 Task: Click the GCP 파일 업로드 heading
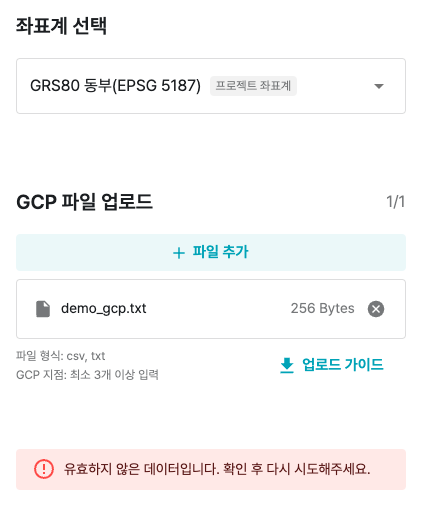pos(85,202)
